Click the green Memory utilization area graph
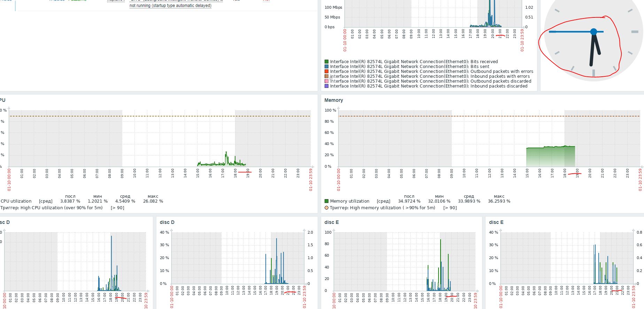 (x=551, y=156)
